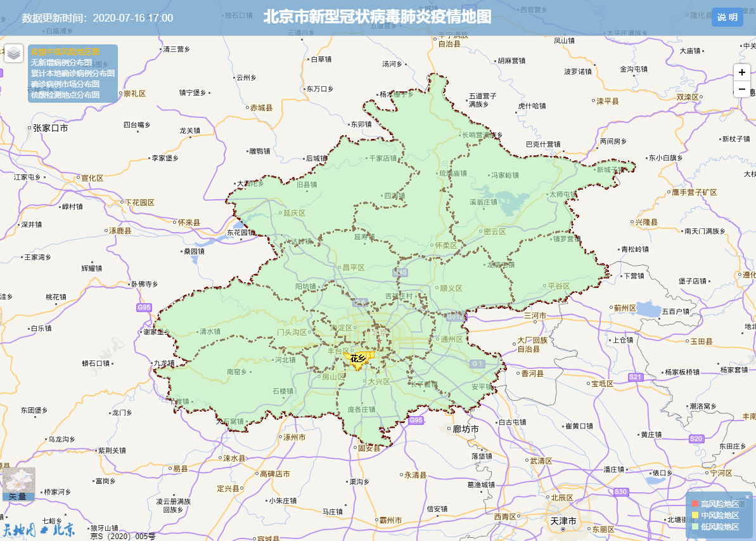756x541 pixels.
Task: Close the risk legend panel
Action: pos(747,497)
